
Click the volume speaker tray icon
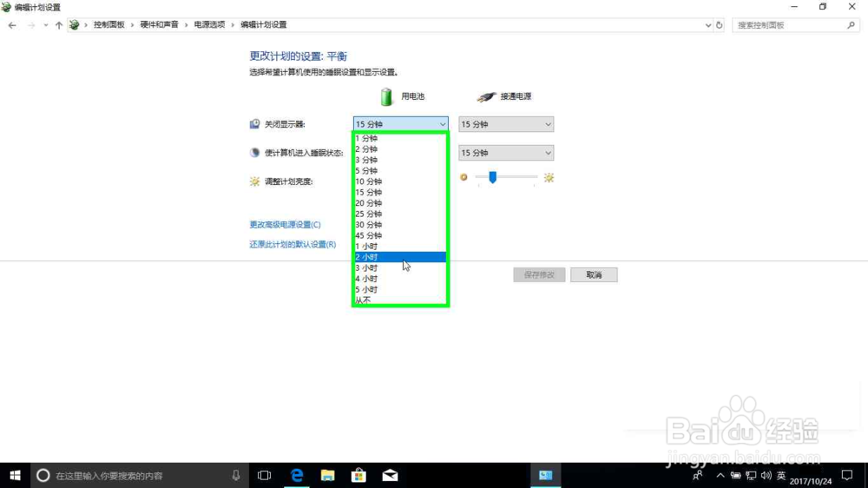[766, 475]
